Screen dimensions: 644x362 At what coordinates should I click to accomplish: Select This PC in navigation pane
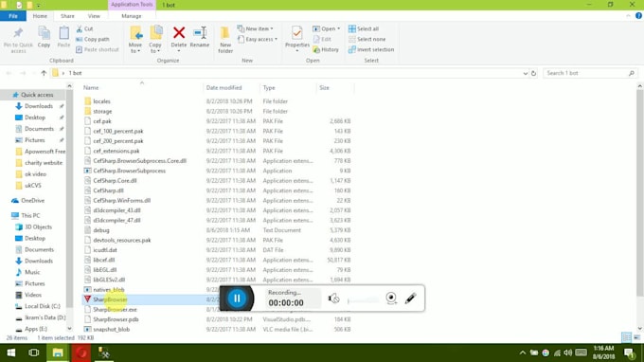click(27, 215)
